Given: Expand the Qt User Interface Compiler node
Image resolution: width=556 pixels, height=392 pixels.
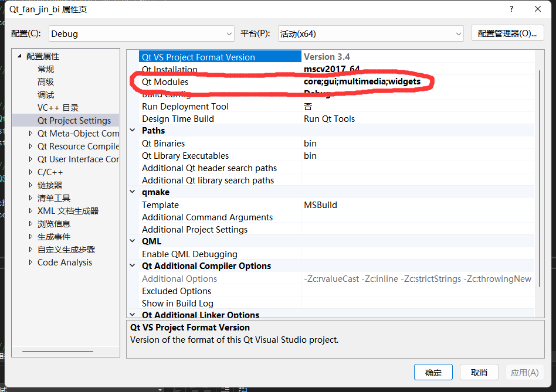Looking at the screenshot, I should tap(30, 159).
